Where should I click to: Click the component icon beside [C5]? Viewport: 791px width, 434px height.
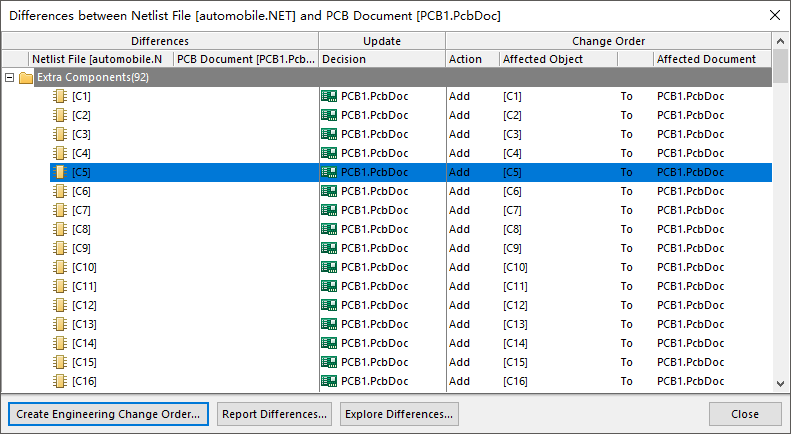pyautogui.click(x=60, y=172)
